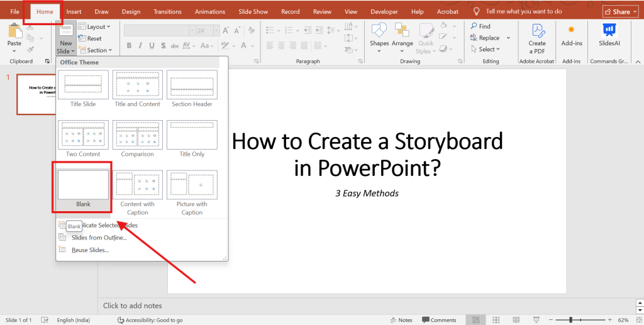Toggle the Comments pane in status bar
The height and width of the screenshot is (325, 644).
439,320
